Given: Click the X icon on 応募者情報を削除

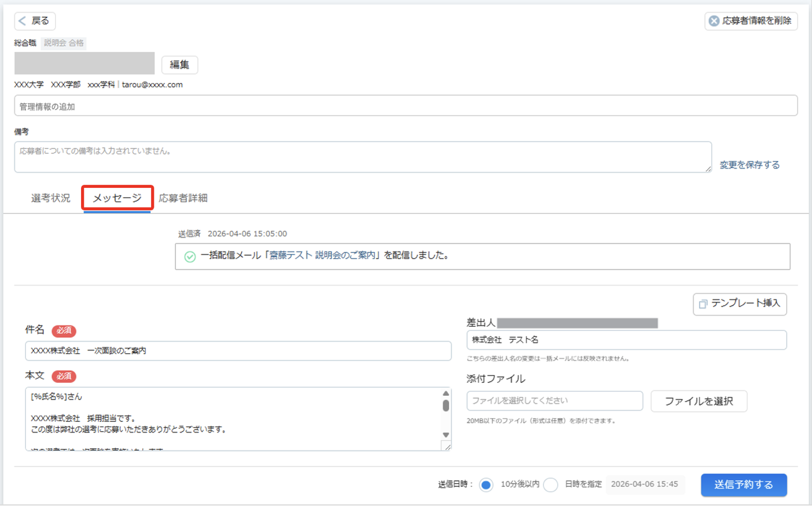Looking at the screenshot, I should [x=714, y=21].
